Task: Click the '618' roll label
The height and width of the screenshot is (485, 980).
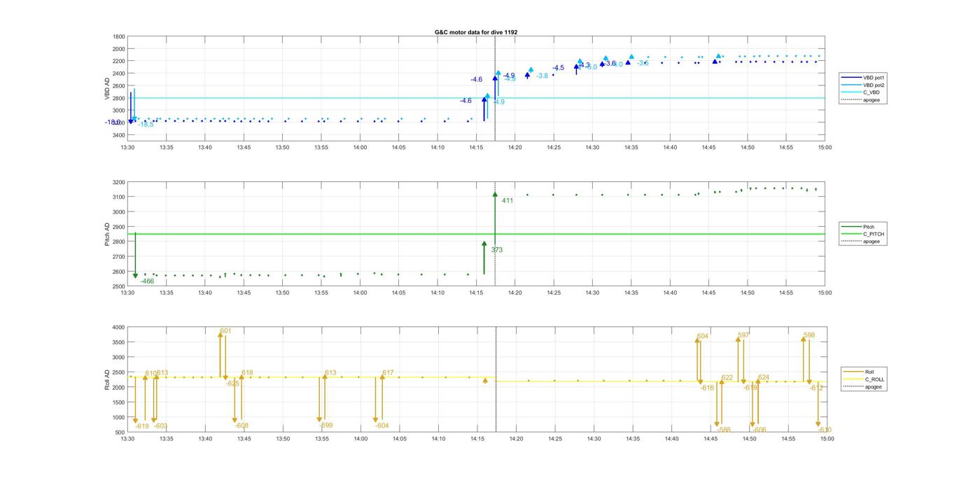Action: (247, 373)
